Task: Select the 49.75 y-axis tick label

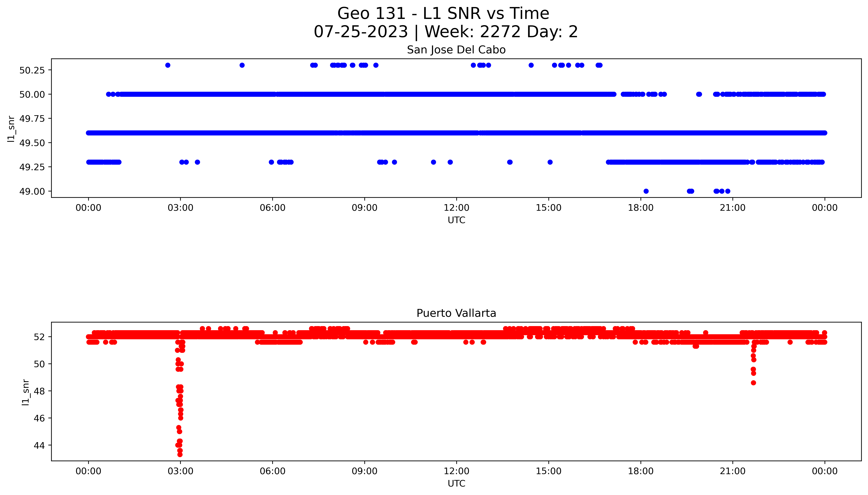Action: point(32,119)
